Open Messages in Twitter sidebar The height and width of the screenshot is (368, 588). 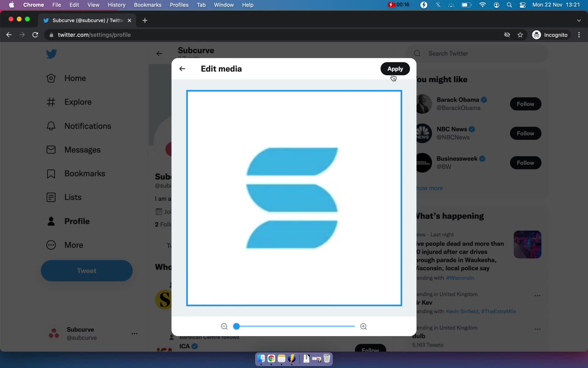83,150
